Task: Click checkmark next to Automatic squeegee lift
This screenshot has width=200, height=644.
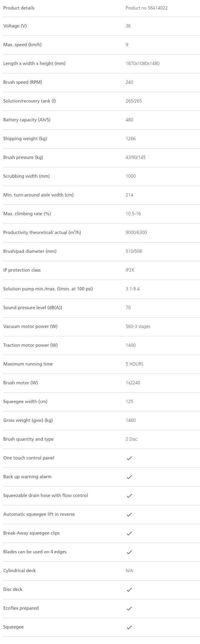Action: tap(129, 515)
